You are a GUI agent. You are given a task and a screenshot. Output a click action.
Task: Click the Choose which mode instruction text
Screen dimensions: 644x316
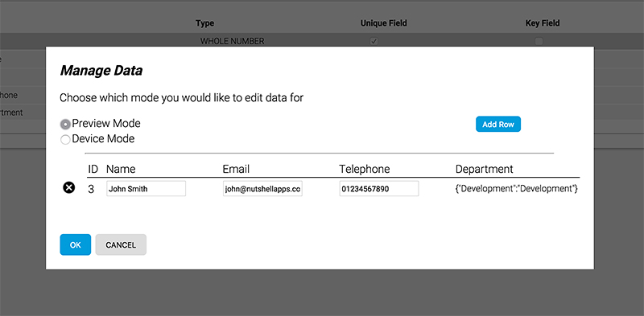[182, 98]
